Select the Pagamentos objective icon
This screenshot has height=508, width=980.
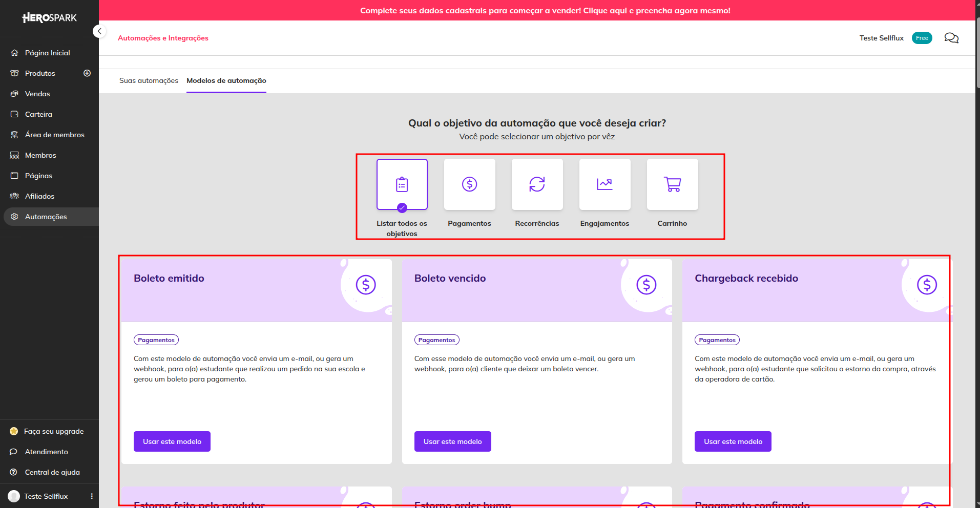(x=469, y=184)
